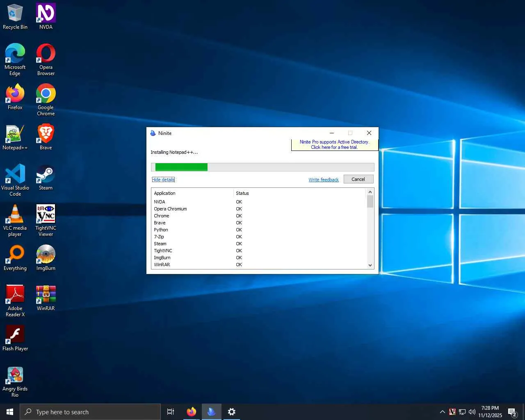Click the red tray icon beside the network icon
Screen dimensions: 525x420
pos(452,412)
